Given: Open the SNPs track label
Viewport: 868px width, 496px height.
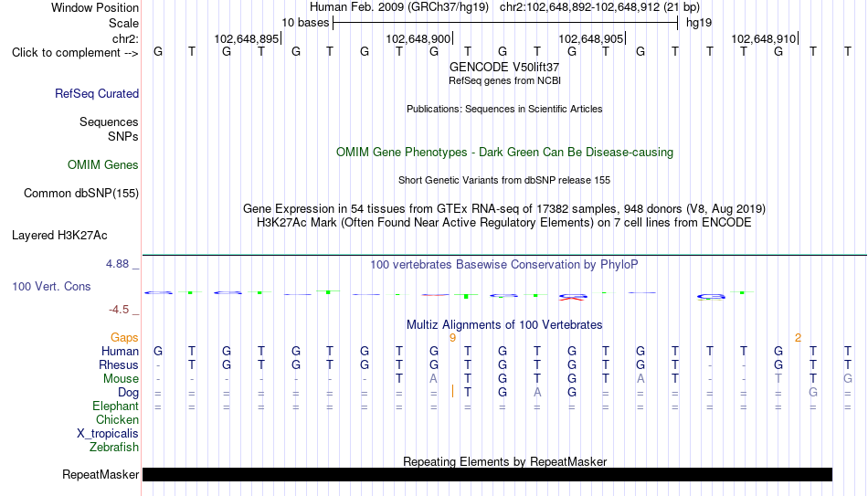Looking at the screenshot, I should [x=123, y=136].
